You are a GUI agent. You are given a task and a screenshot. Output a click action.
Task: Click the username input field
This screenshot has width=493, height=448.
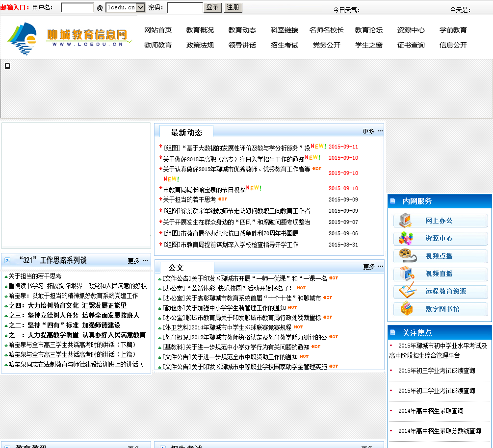point(77,7)
